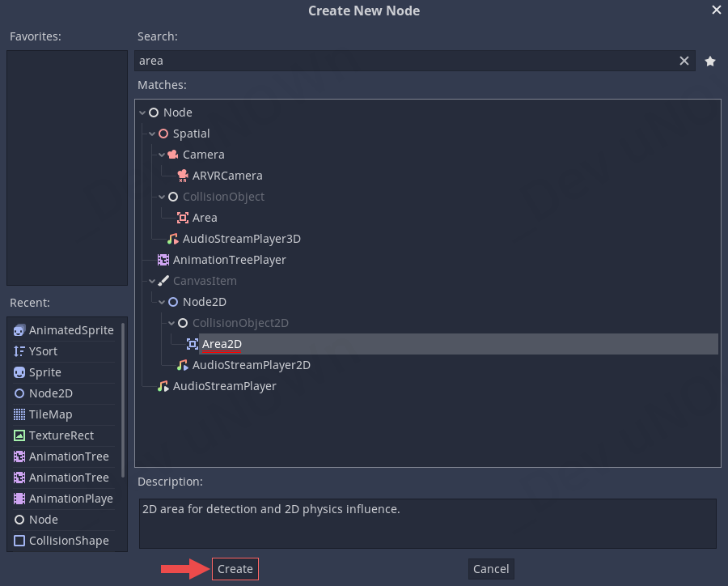
Task: Click the AnimationTreePlayer film icon
Action: (163, 260)
